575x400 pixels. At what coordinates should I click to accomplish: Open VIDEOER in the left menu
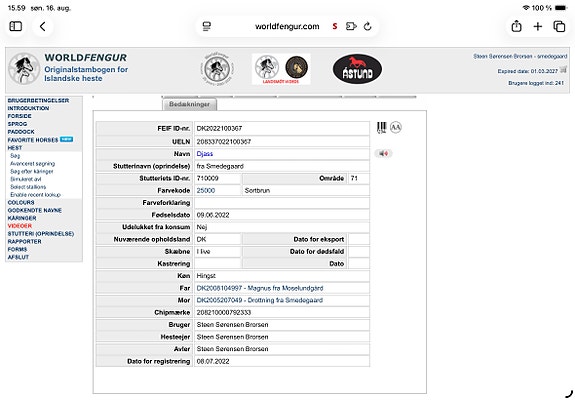point(20,226)
